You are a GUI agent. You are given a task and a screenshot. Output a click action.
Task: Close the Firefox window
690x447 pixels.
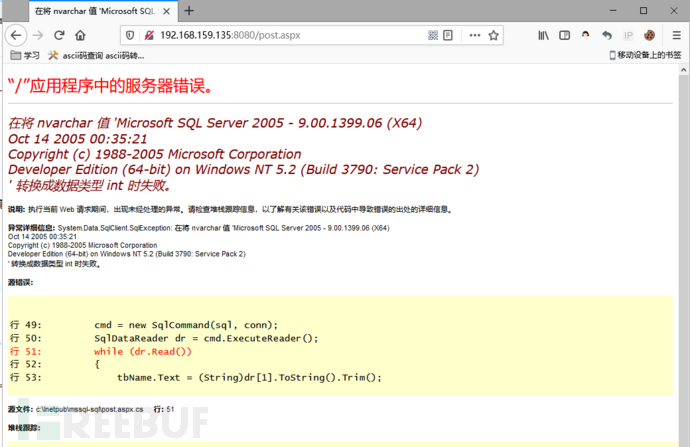point(674,11)
